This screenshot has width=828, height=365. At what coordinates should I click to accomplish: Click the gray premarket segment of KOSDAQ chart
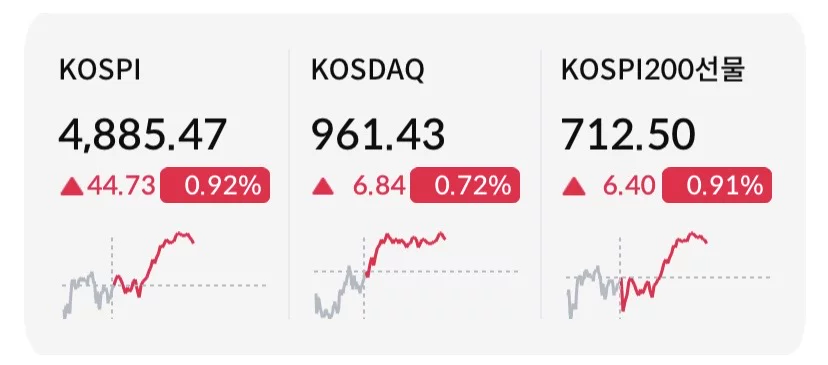click(x=340, y=292)
